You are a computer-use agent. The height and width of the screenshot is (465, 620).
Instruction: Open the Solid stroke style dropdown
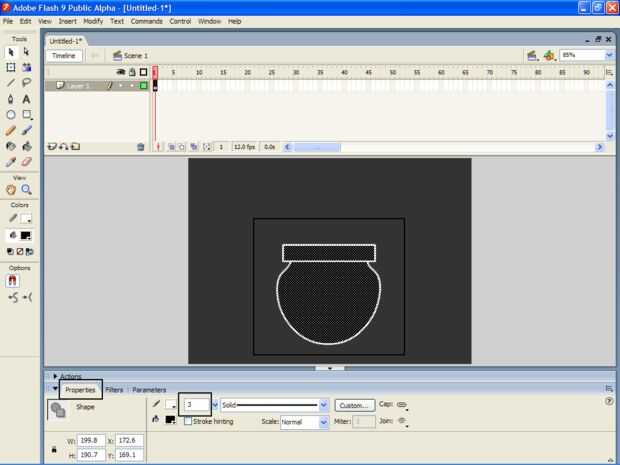(x=322, y=405)
